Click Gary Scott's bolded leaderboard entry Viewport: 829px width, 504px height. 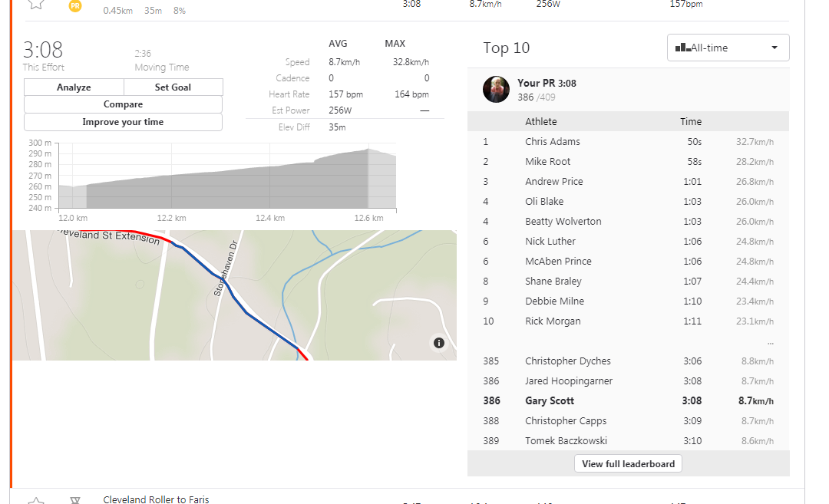[549, 401]
